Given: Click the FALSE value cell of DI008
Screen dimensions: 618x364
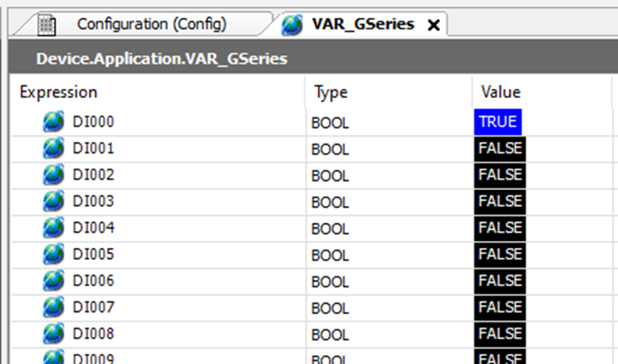Looking at the screenshot, I should click(x=499, y=335).
